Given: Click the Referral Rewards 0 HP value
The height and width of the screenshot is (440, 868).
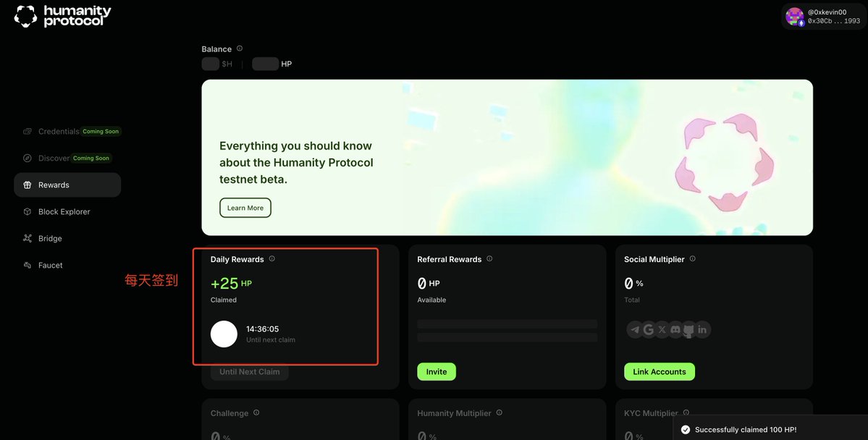Looking at the screenshot, I should coord(429,284).
